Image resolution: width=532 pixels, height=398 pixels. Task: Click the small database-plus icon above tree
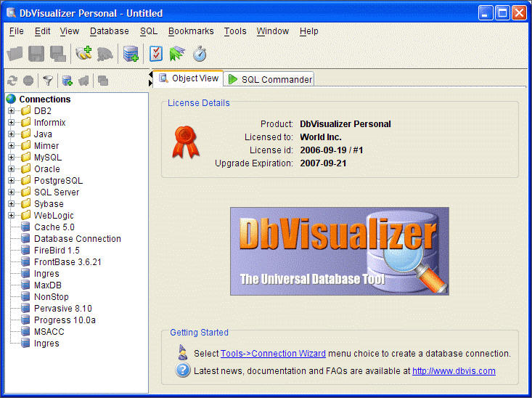pyautogui.click(x=67, y=81)
